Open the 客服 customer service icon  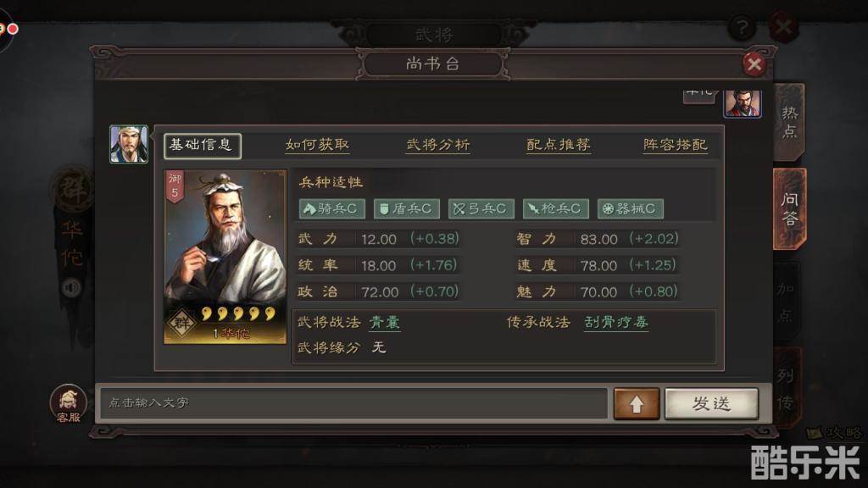click(x=69, y=403)
